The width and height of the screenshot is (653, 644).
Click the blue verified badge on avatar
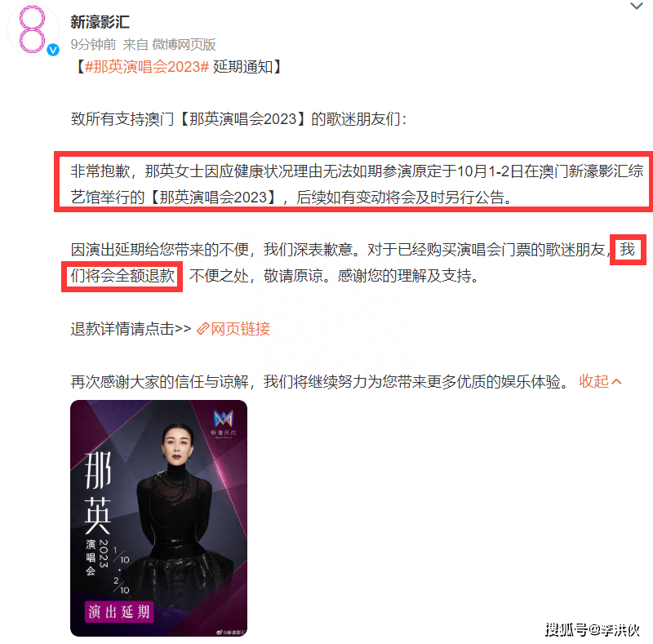(53, 50)
